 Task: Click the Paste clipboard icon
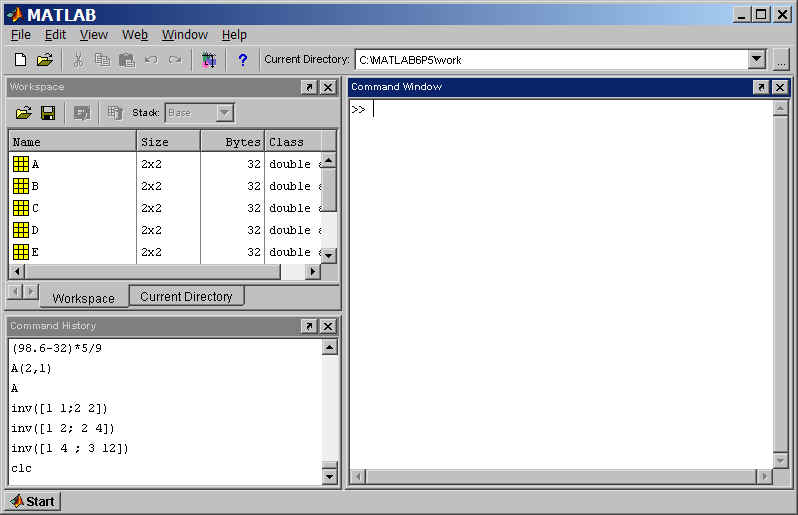tap(127, 60)
